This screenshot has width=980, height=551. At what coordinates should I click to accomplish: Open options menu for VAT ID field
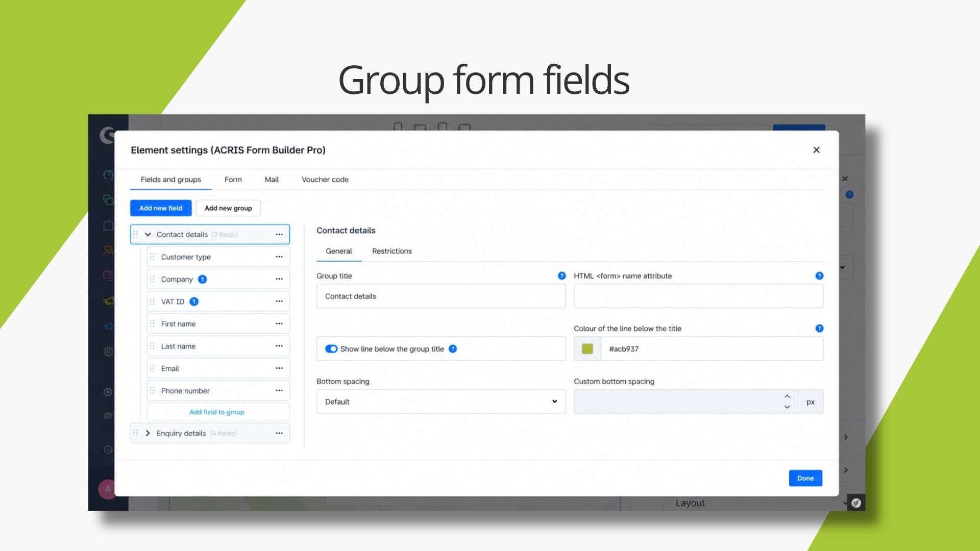click(x=279, y=302)
